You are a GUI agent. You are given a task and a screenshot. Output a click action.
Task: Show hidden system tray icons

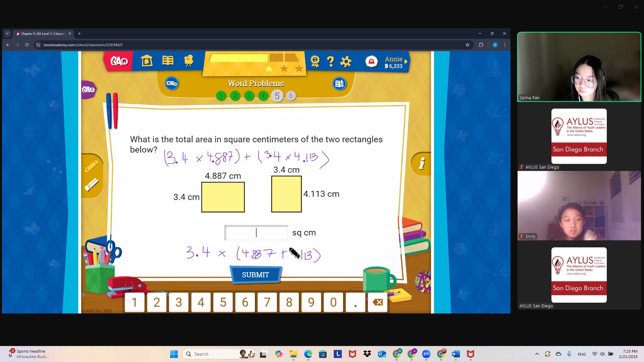click(537, 354)
